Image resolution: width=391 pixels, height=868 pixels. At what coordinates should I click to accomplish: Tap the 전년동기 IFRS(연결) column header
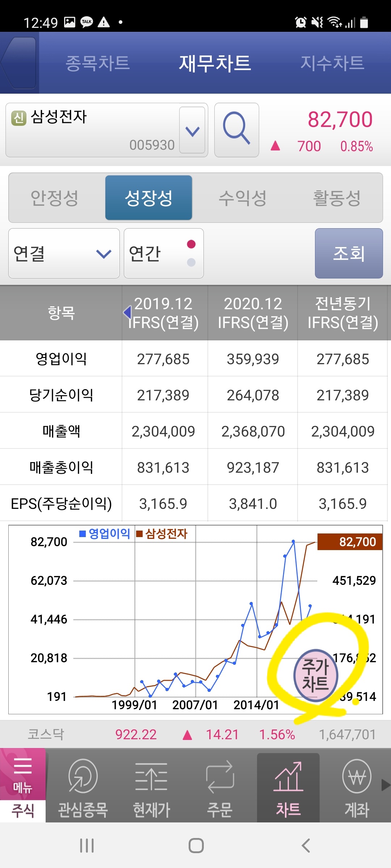[343, 313]
